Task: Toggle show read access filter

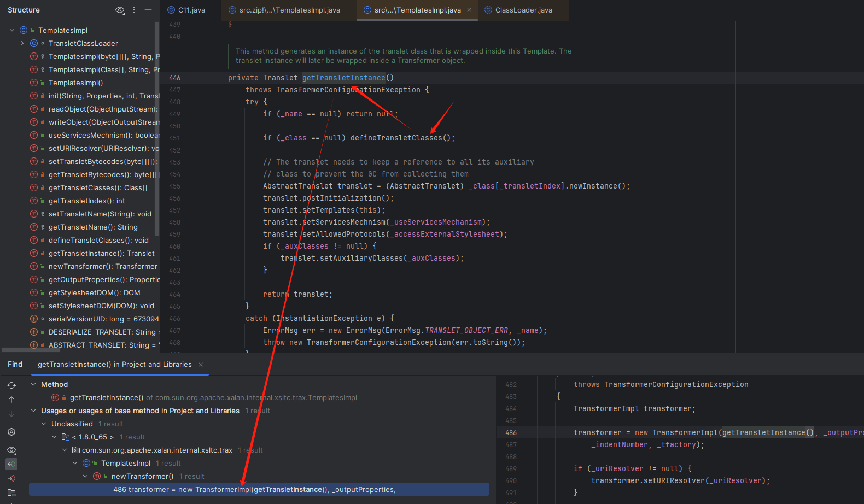Action: pyautogui.click(x=11, y=464)
